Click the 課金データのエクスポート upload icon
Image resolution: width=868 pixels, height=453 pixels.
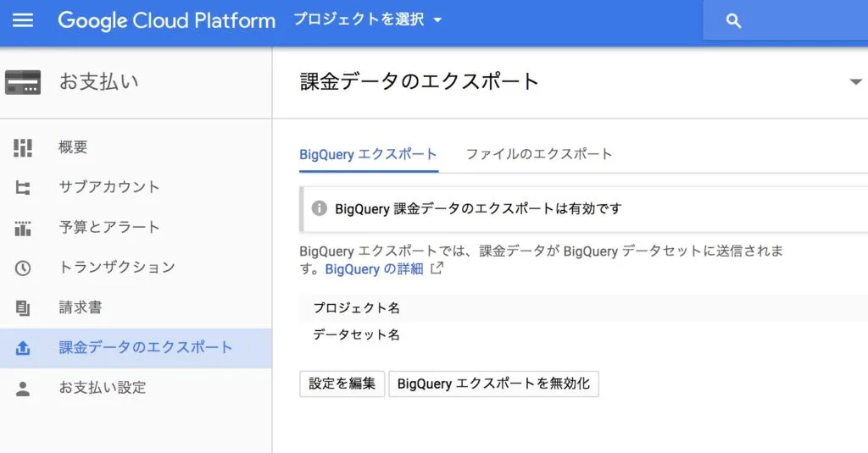[23, 348]
